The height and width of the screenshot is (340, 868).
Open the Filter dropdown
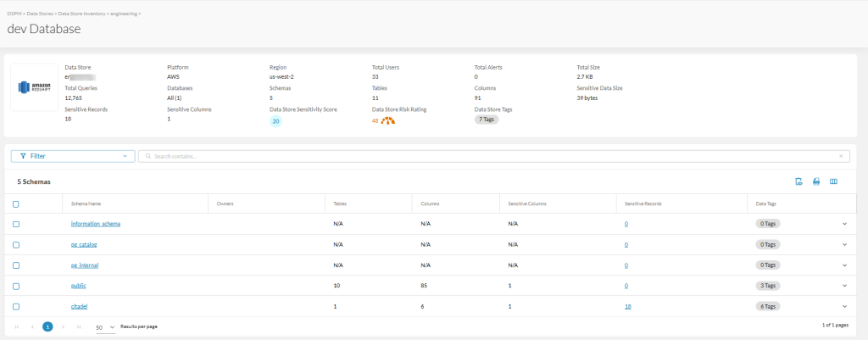coord(73,156)
